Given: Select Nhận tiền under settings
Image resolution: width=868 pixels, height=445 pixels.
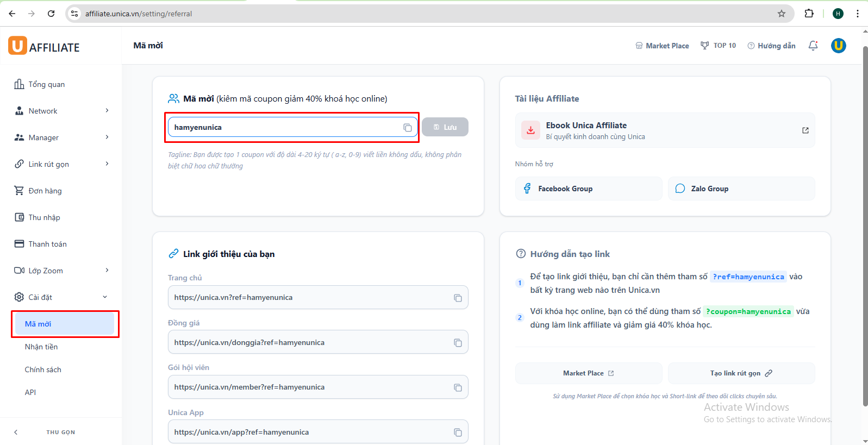Looking at the screenshot, I should (41, 347).
